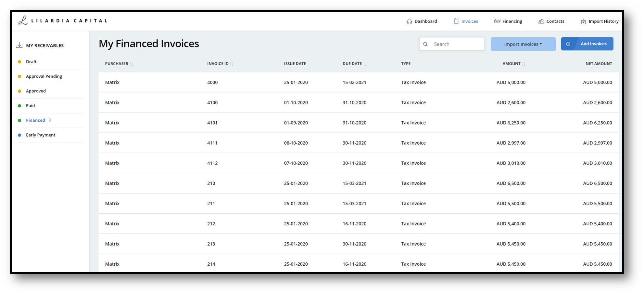Screen dimensions: 644x294
Task: Select Financed in the sidebar
Action: [x=35, y=120]
